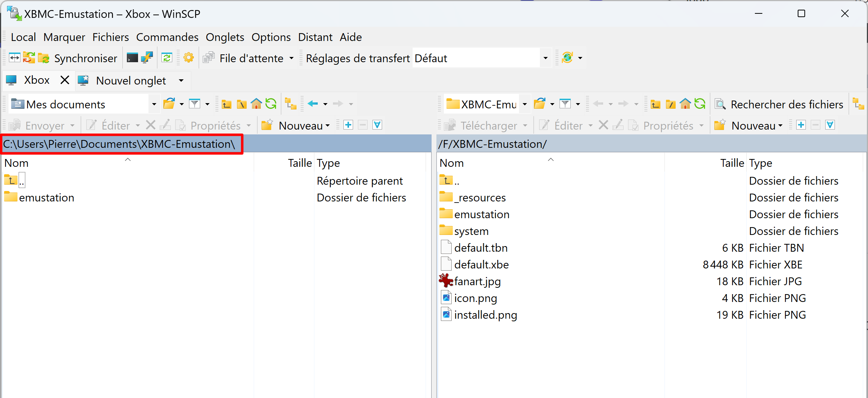The image size is (868, 398).
Task: Go to parent directory in local panel toolbar
Action: point(227,104)
